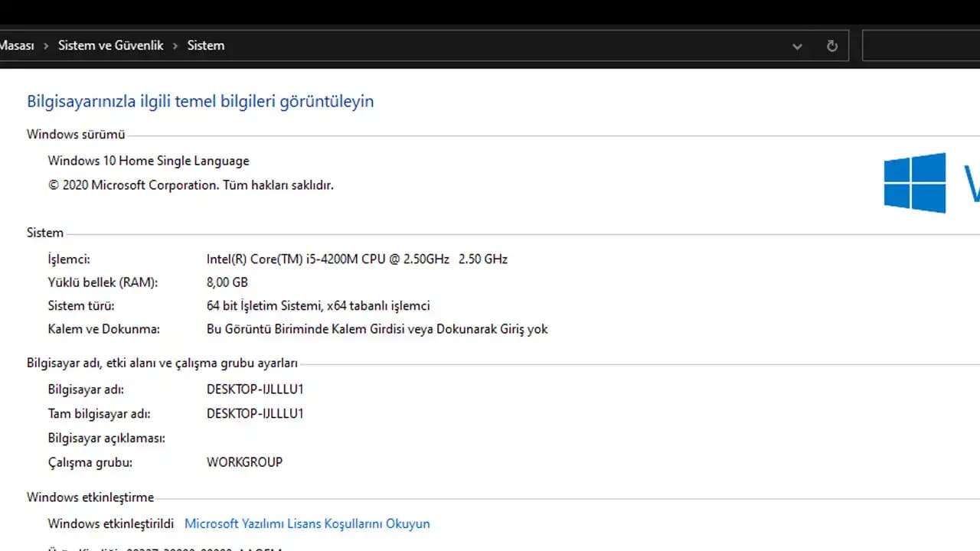Click the refresh icon in address bar

pyautogui.click(x=832, y=46)
